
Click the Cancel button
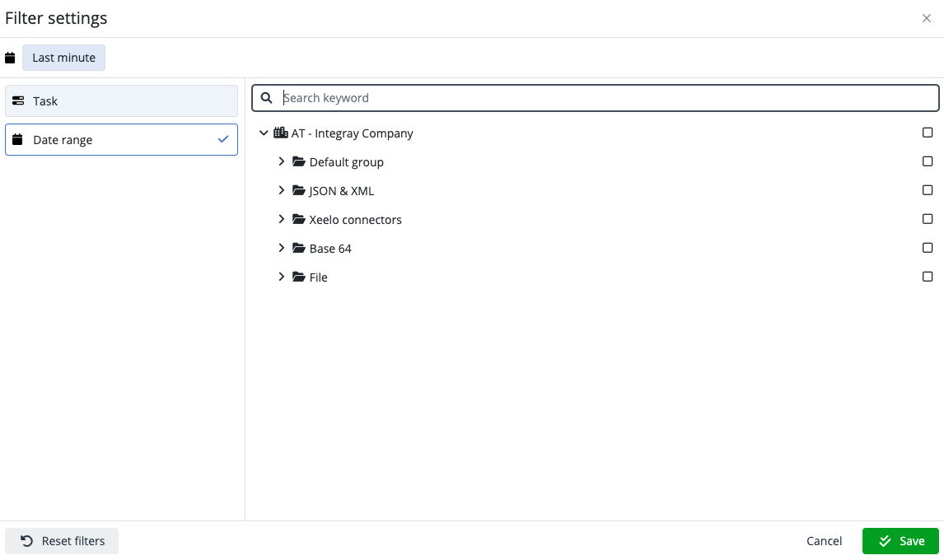point(824,541)
